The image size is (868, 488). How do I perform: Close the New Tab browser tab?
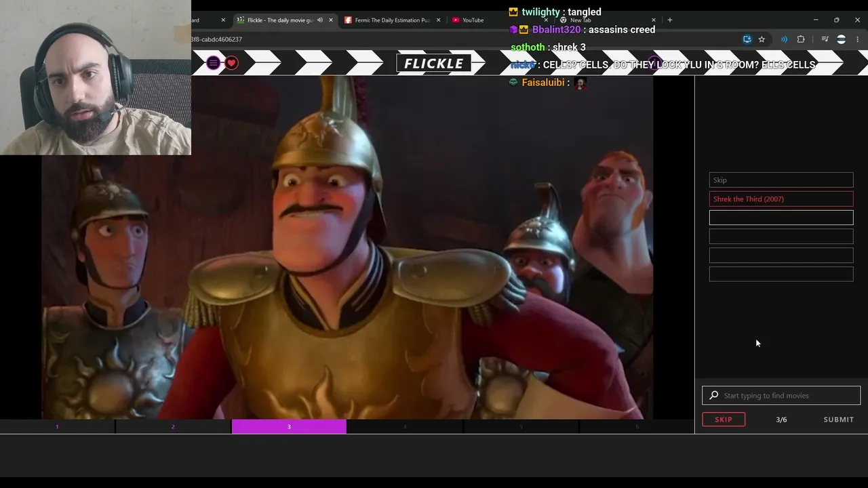click(x=654, y=20)
